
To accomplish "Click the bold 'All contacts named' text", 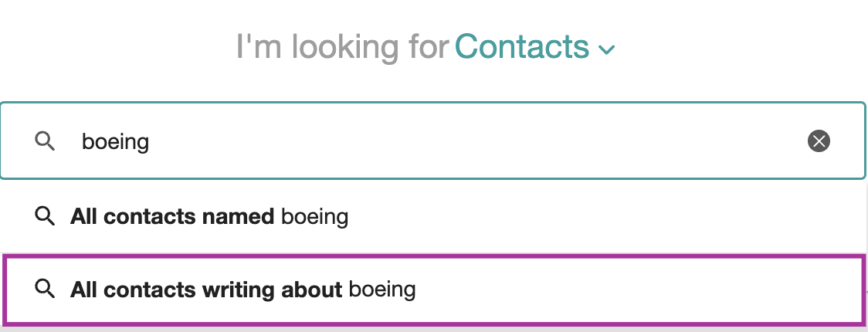I will click(x=172, y=216).
